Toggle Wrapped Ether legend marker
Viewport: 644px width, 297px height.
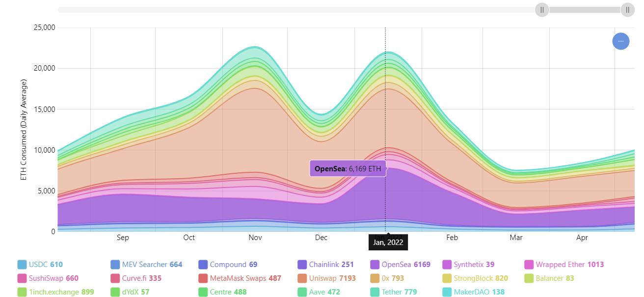[529, 265]
